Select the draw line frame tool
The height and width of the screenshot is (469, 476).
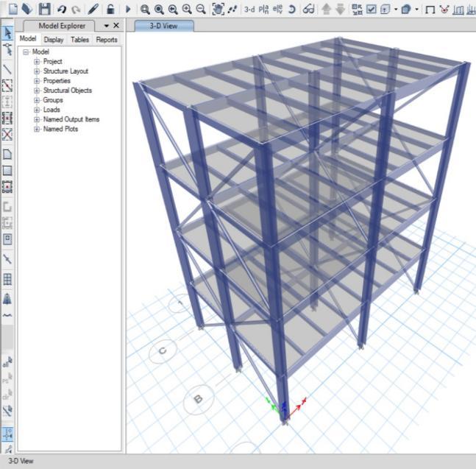point(7,69)
